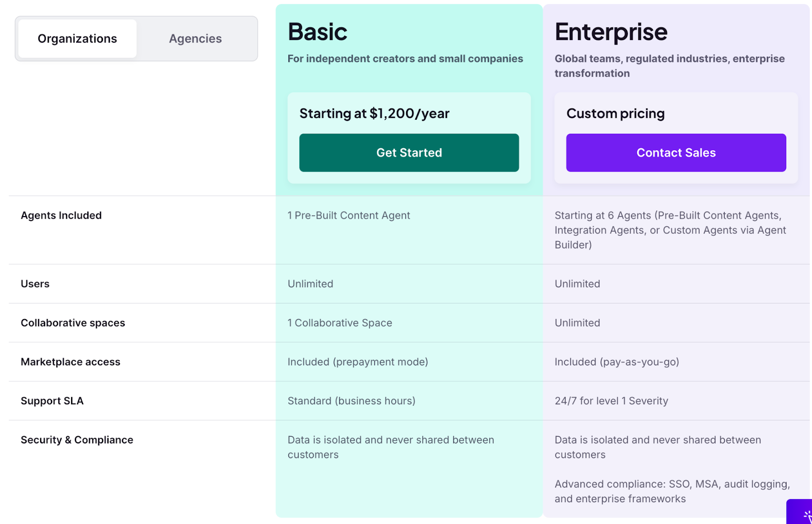Select the Agents Included row label

click(x=61, y=215)
